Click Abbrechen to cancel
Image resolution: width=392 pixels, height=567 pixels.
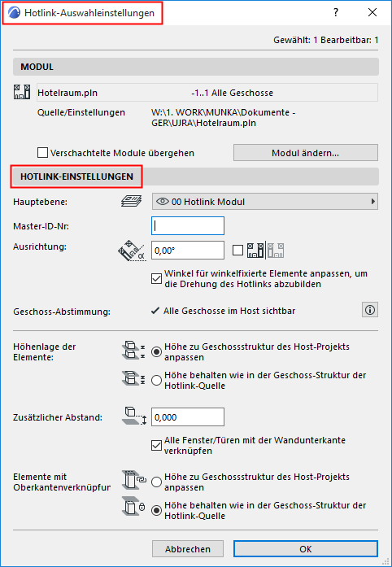tap(188, 549)
